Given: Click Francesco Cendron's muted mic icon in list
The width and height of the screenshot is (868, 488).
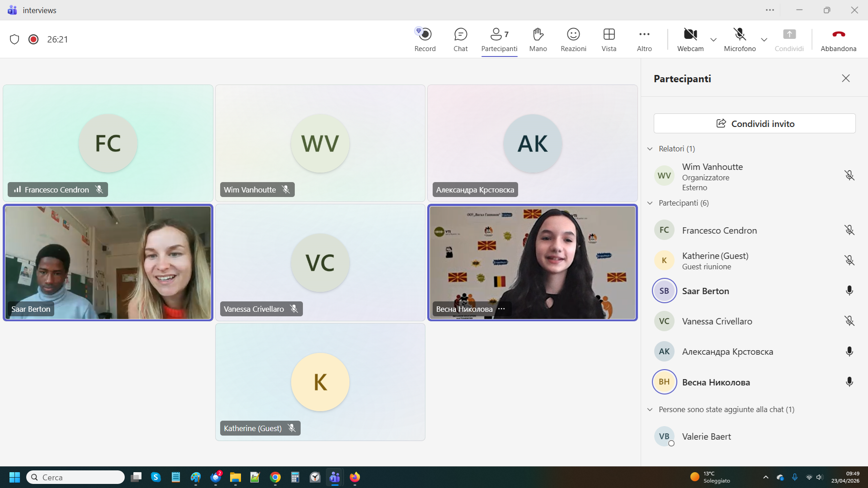Looking at the screenshot, I should click(x=849, y=230).
